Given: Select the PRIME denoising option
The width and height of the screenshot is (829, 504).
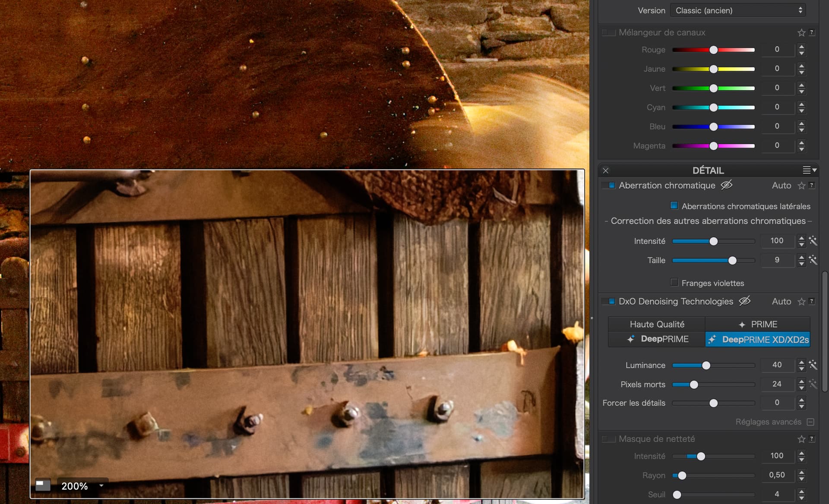Looking at the screenshot, I should [758, 324].
